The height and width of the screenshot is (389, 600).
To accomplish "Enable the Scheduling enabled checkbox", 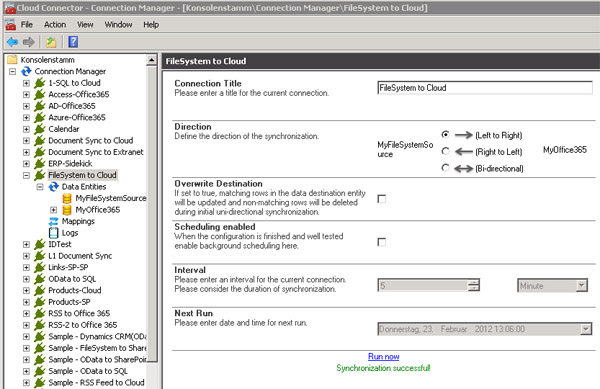I will click(x=382, y=242).
